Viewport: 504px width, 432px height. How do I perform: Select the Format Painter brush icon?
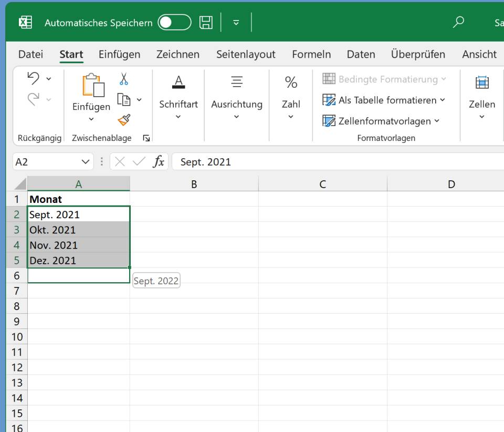[x=124, y=120]
